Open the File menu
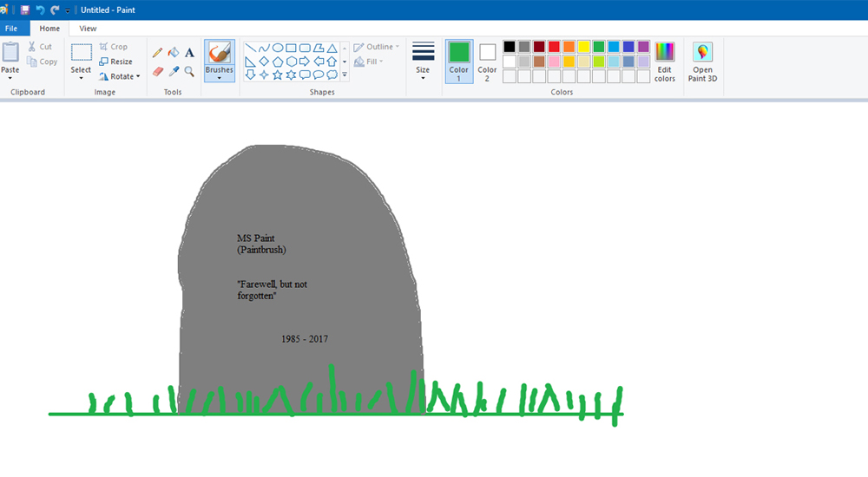The height and width of the screenshot is (477, 868). coord(11,29)
